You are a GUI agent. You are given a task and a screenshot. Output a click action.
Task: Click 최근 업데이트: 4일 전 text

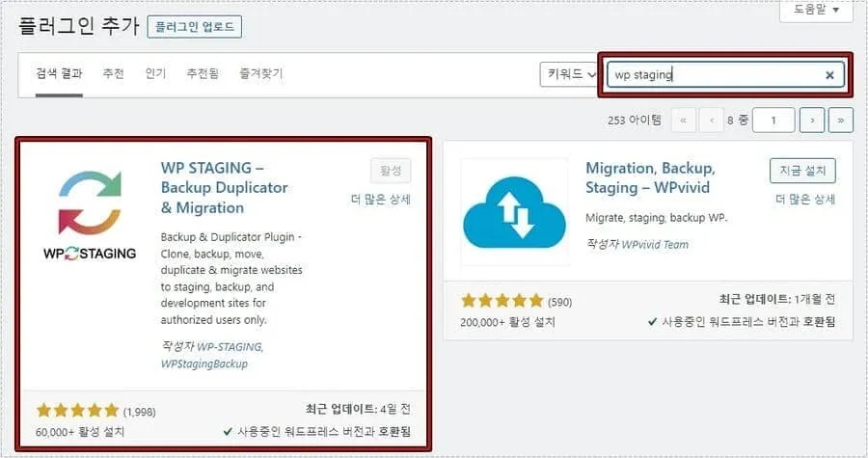(358, 410)
